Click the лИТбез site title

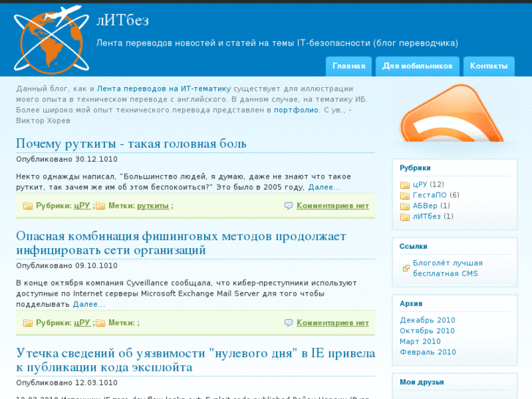click(x=123, y=20)
